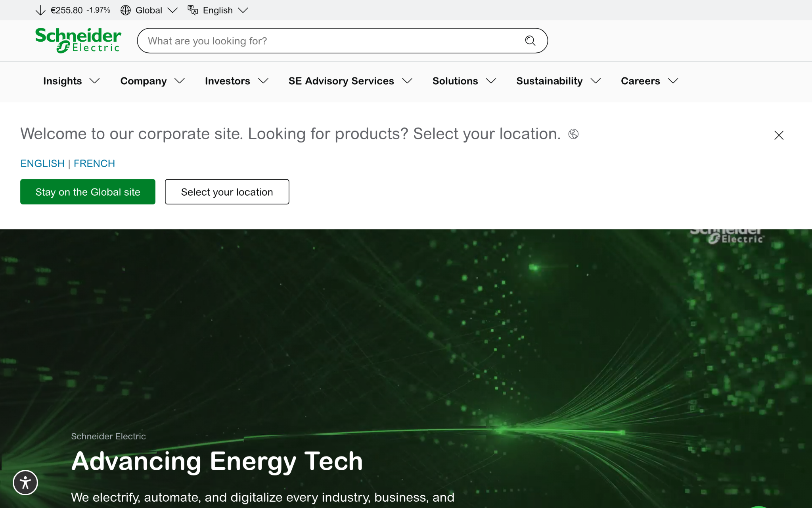Click the search magnifier icon
Image resolution: width=812 pixels, height=508 pixels.
[530, 40]
